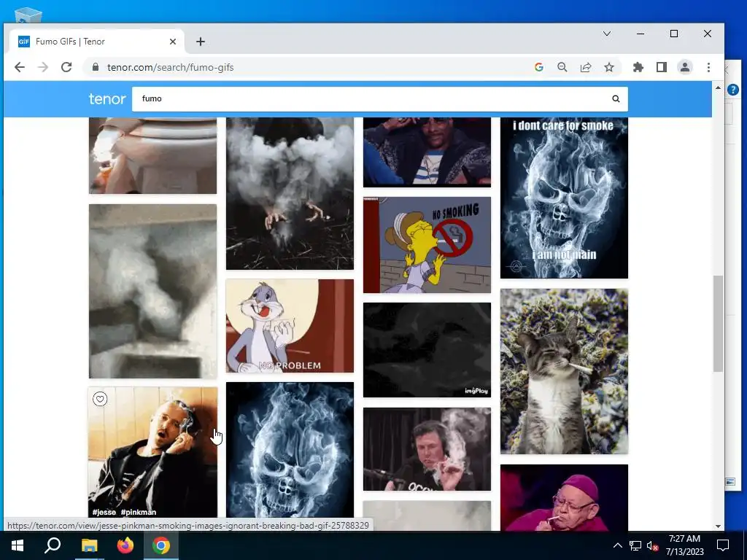Click the Tenor logo in header
Image resolution: width=747 pixels, height=560 pixels.
tap(107, 99)
